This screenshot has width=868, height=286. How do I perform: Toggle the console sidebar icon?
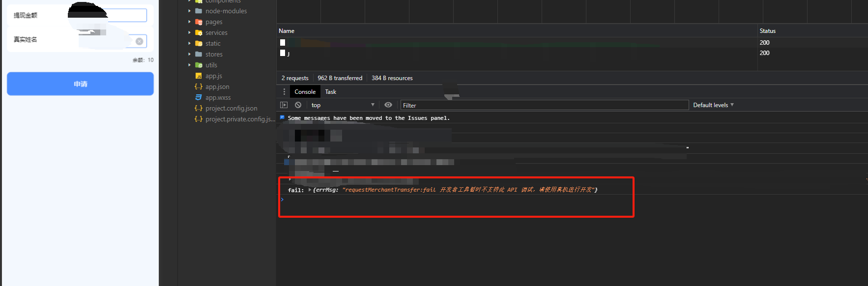point(284,105)
